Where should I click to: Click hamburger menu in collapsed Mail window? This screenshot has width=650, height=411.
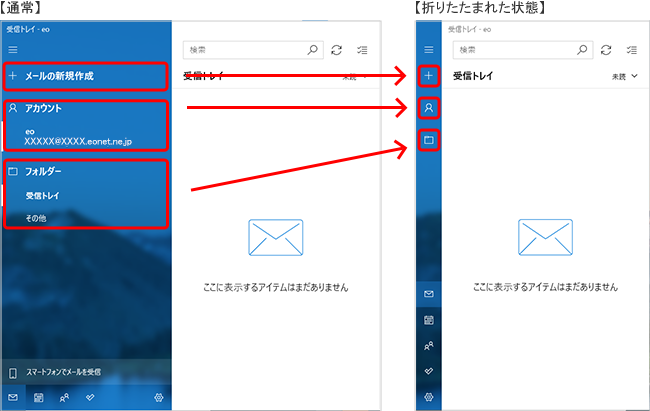click(x=429, y=50)
